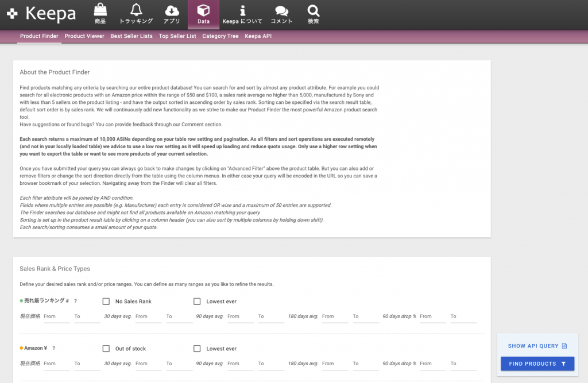The image size is (588, 383).
Task: Check the Out of stock checkbox
Action: click(106, 349)
